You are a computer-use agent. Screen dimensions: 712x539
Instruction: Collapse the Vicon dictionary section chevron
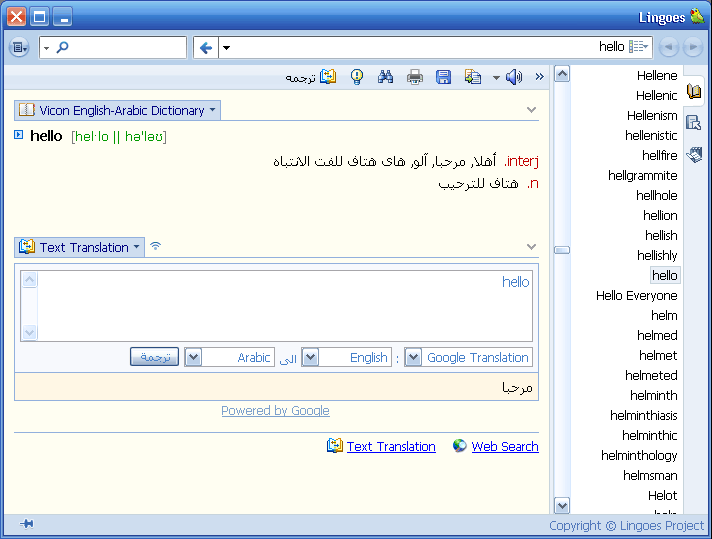pyautogui.click(x=531, y=109)
